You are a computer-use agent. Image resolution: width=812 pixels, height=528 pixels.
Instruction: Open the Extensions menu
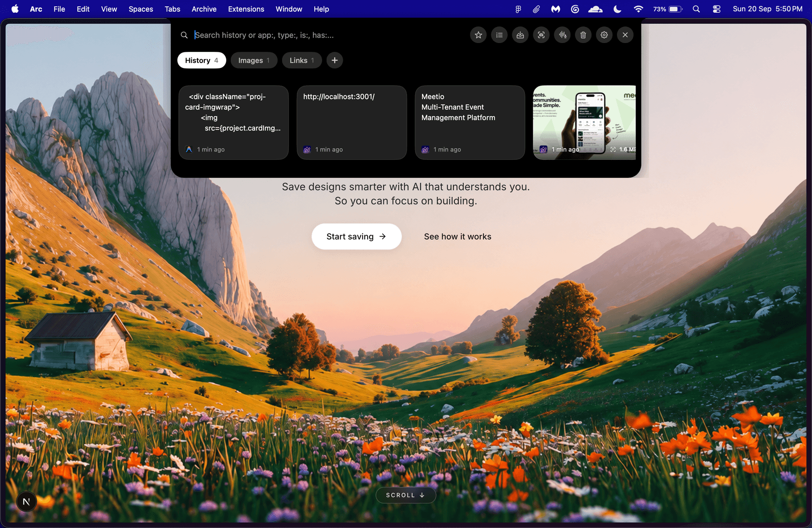[x=246, y=9]
